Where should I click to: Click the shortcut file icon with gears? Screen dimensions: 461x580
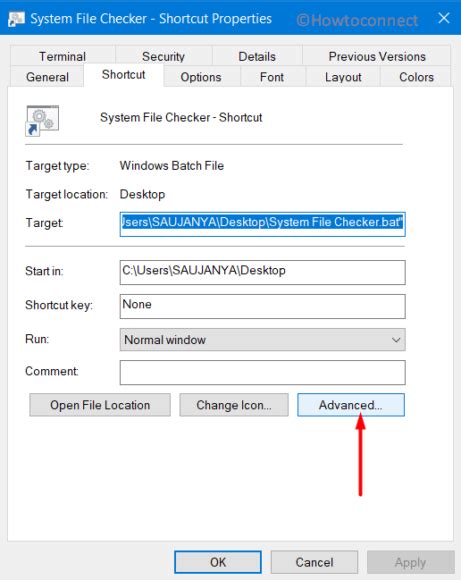click(x=42, y=121)
